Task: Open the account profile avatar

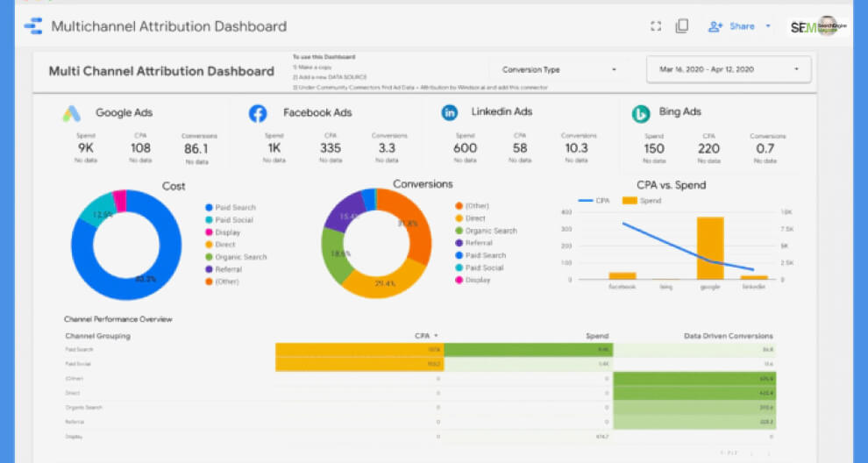Action: point(827,26)
